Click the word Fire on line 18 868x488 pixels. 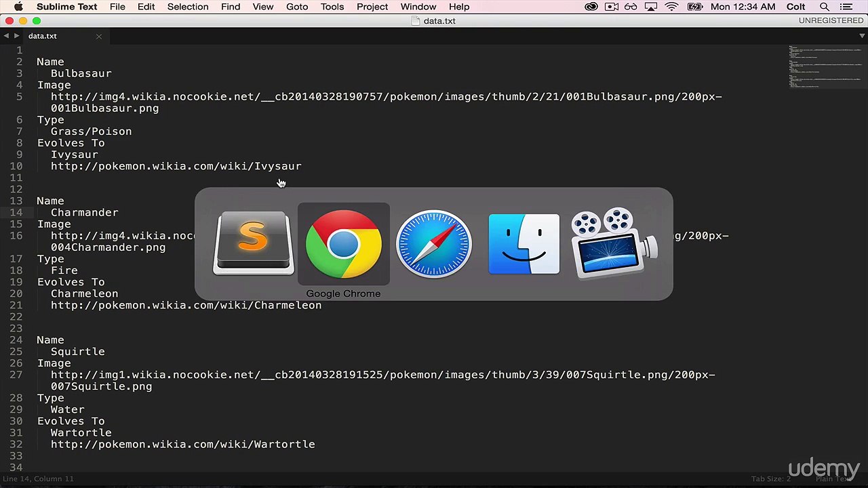[x=64, y=270]
